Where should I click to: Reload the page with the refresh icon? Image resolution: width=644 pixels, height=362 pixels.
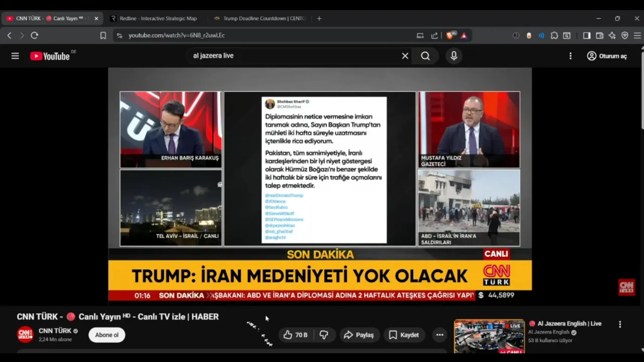point(34,35)
